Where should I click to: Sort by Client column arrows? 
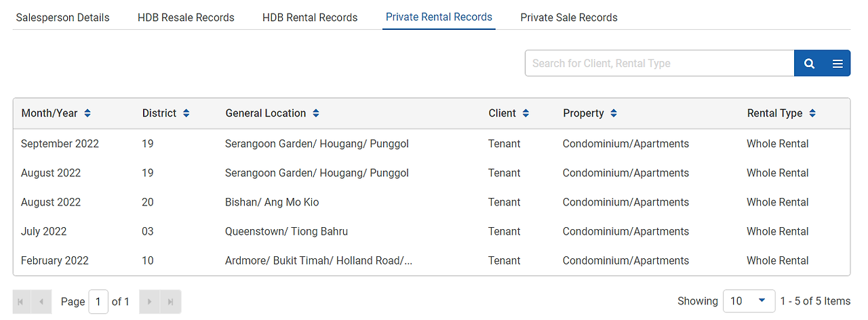pyautogui.click(x=526, y=113)
